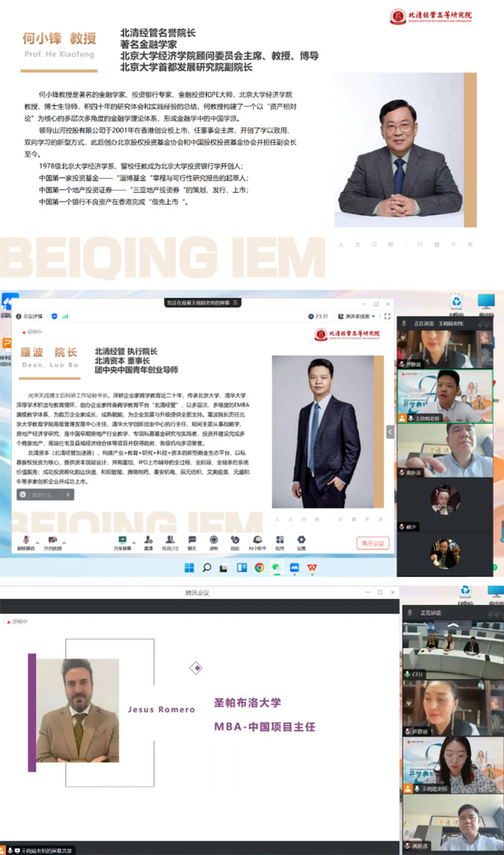Click the fullscreen icon in meeting header
The image size is (504, 855).
(x=387, y=316)
